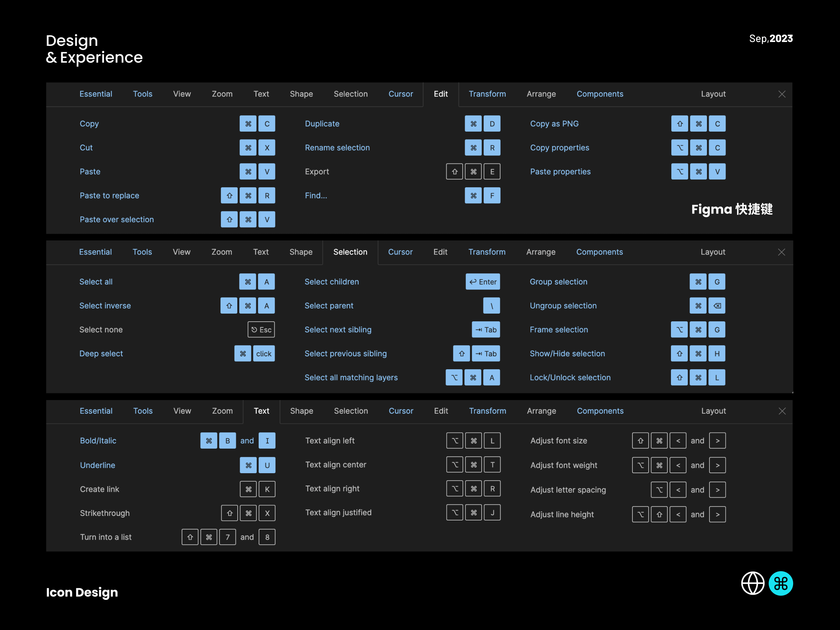Click the Paste to replace shortcut label
This screenshot has width=840, height=630.
(109, 196)
